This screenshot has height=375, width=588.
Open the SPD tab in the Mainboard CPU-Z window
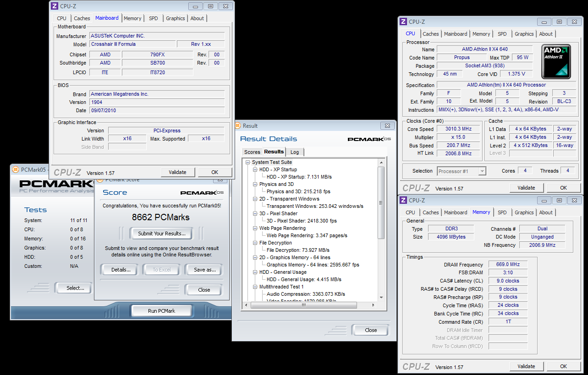[x=154, y=18]
